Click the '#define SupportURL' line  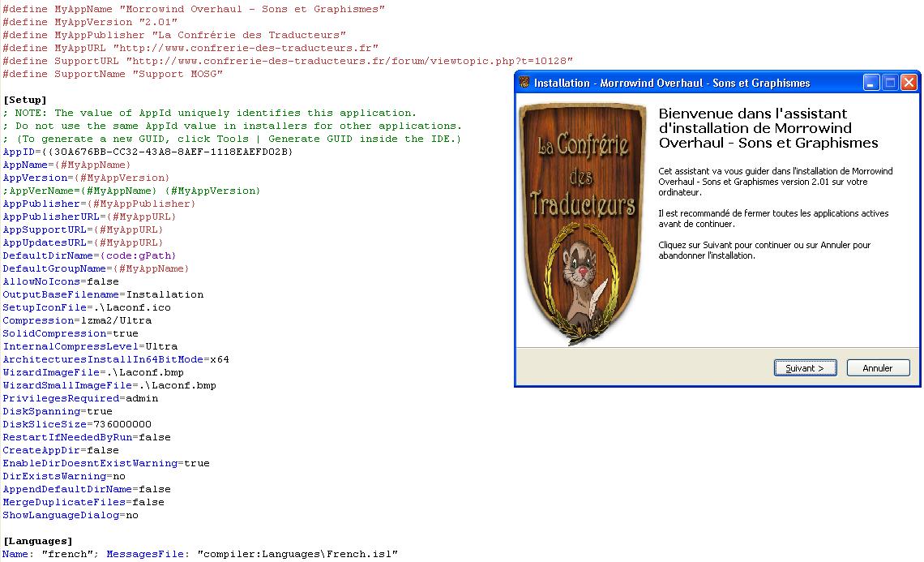click(x=288, y=61)
